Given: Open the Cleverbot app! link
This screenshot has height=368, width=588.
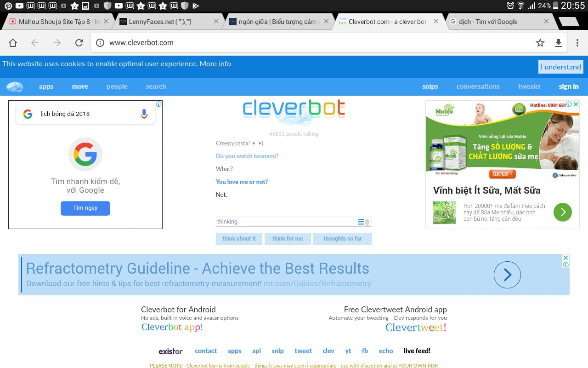Looking at the screenshot, I should coord(172,328).
